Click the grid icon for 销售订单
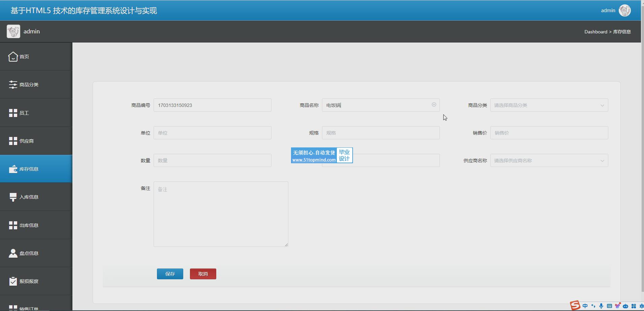Image resolution: width=644 pixels, height=311 pixels. click(x=13, y=308)
